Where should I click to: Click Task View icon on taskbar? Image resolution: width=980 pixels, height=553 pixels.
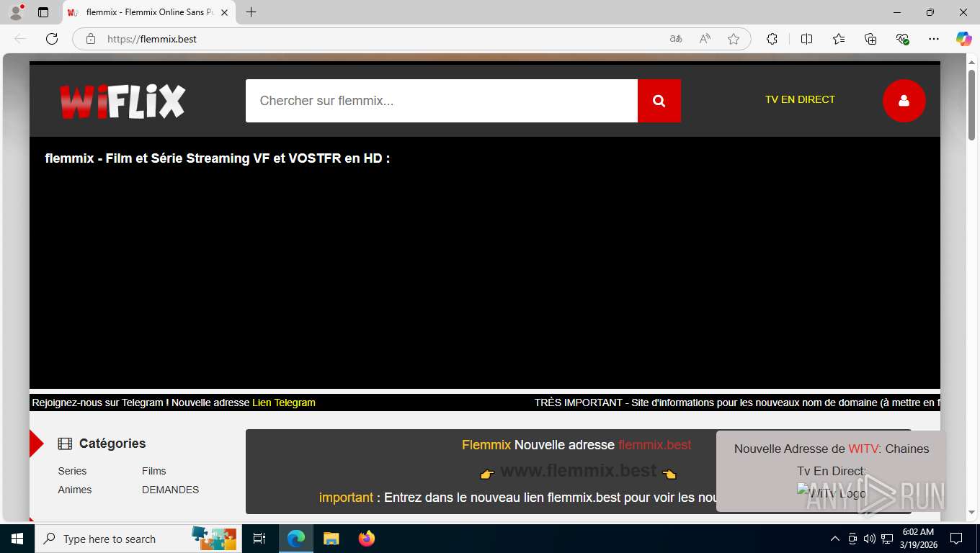click(259, 539)
